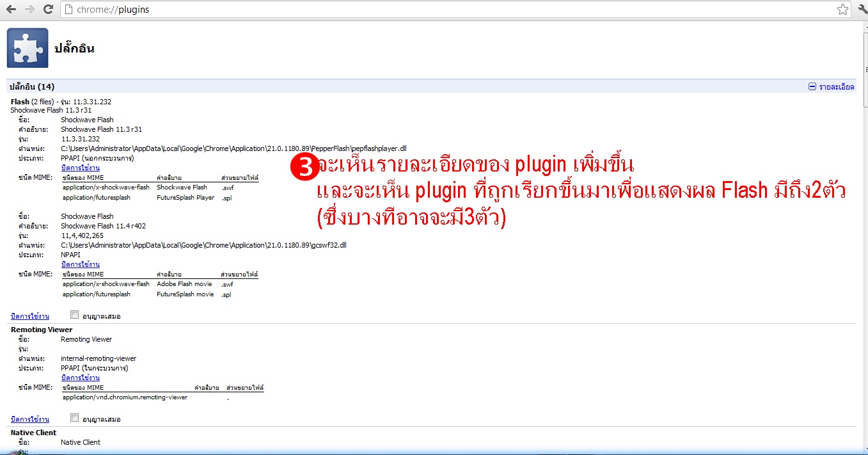868x455 pixels.
Task: Select gcswf32.dll location path text
Action: coord(204,245)
